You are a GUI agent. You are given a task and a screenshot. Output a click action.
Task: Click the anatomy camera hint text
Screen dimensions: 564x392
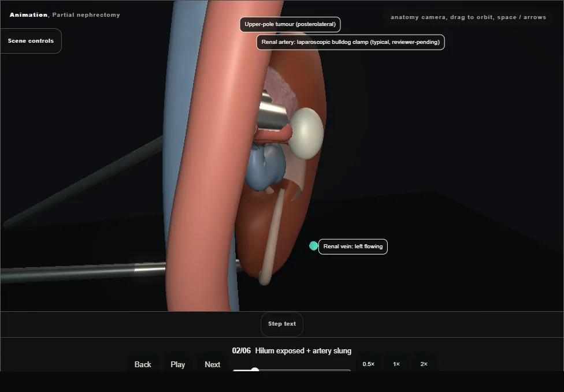[468, 17]
